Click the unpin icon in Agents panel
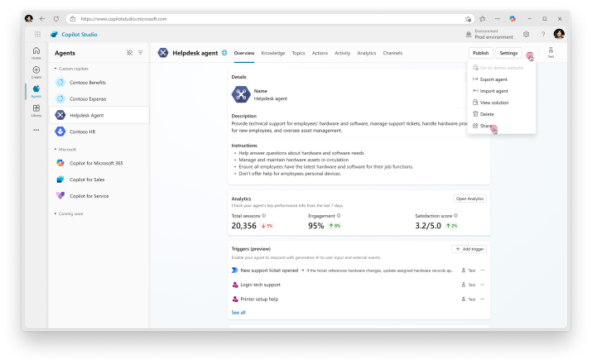Image resolution: width=592 pixels, height=364 pixels. 129,53
